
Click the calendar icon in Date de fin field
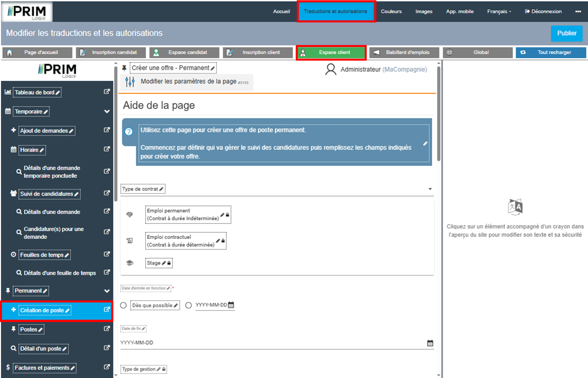click(430, 343)
